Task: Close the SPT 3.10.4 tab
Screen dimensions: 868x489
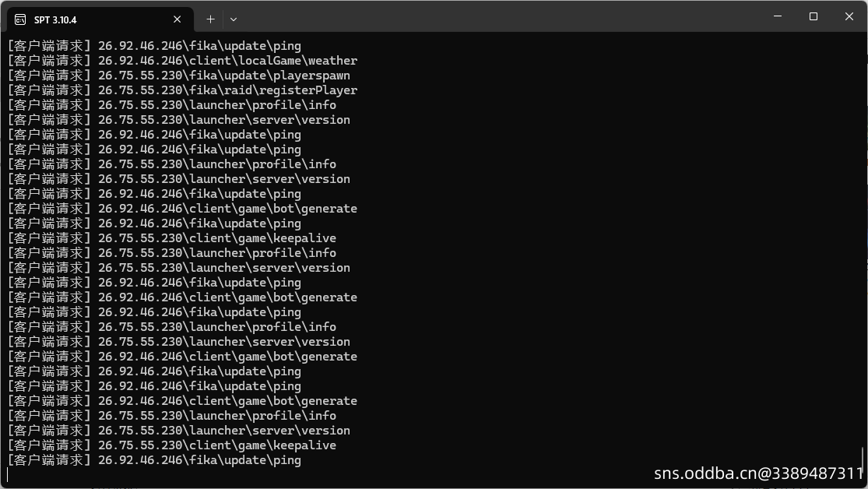Action: pyautogui.click(x=177, y=19)
